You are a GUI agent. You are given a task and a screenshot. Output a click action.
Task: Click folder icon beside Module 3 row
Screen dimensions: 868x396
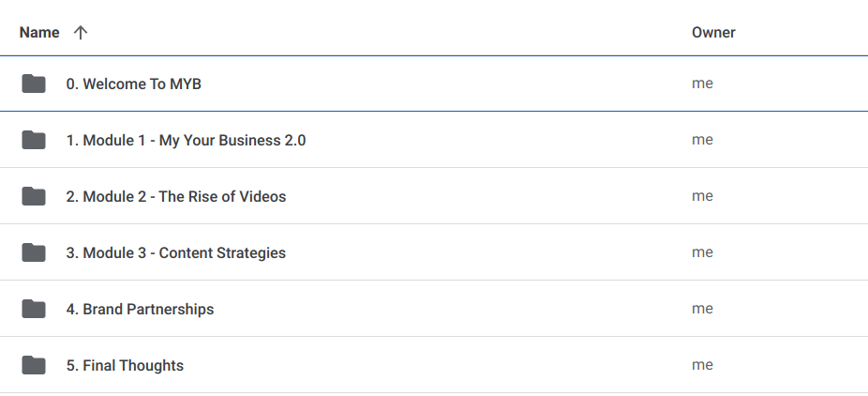click(34, 253)
